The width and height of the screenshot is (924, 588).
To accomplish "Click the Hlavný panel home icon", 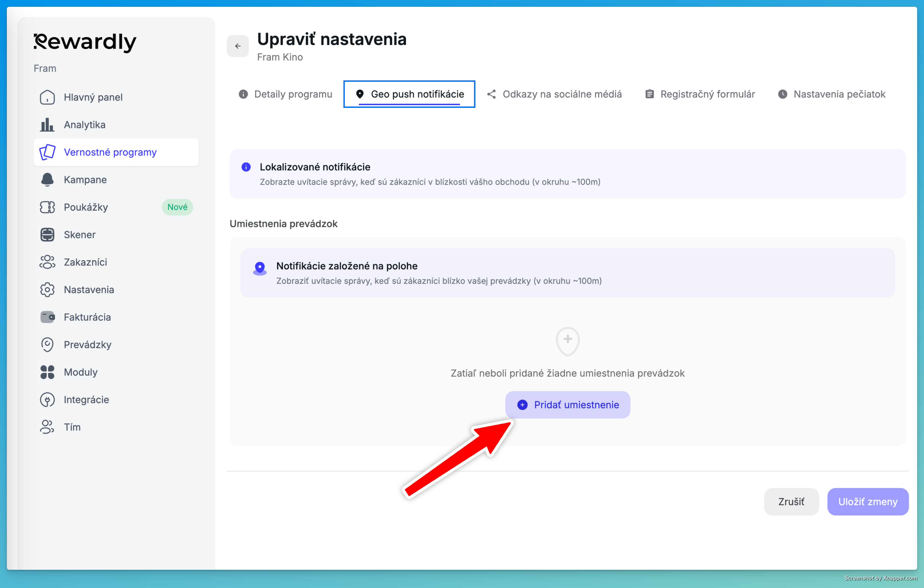I will point(47,97).
